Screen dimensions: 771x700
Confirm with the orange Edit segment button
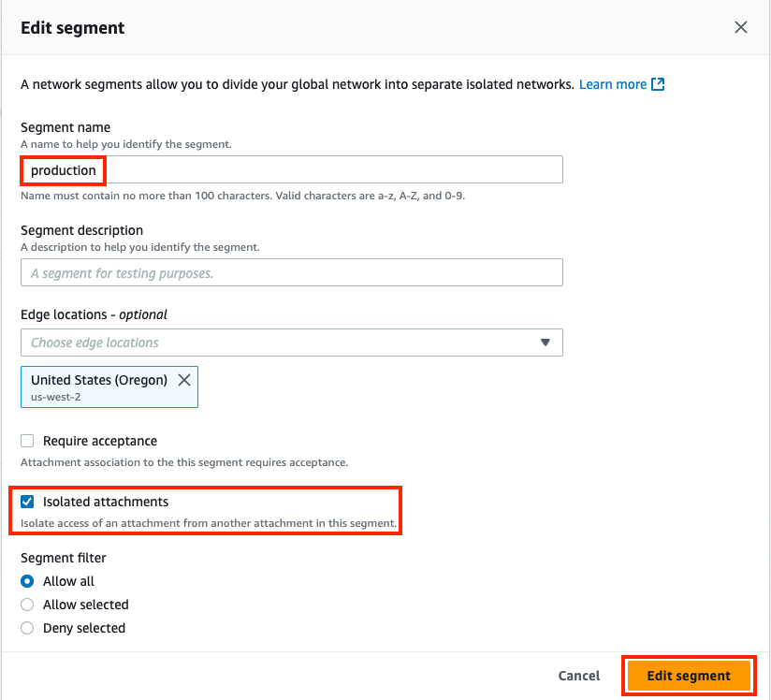coord(689,676)
